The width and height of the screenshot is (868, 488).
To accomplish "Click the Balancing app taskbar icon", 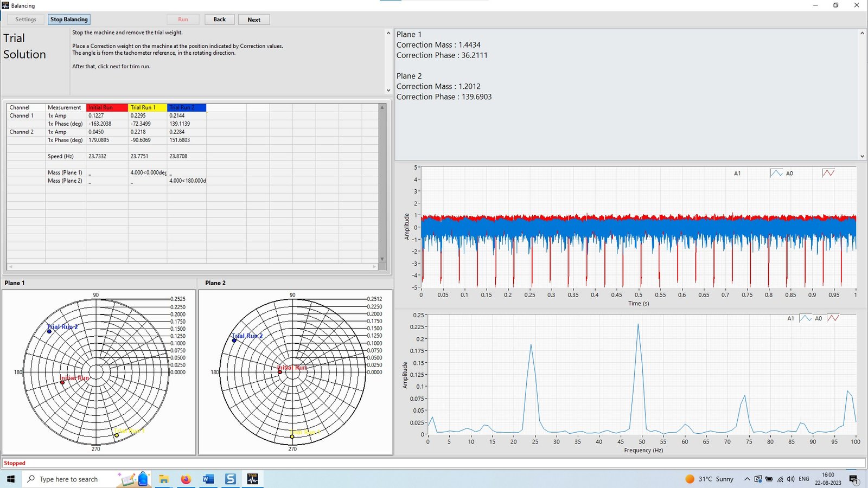I will click(253, 479).
